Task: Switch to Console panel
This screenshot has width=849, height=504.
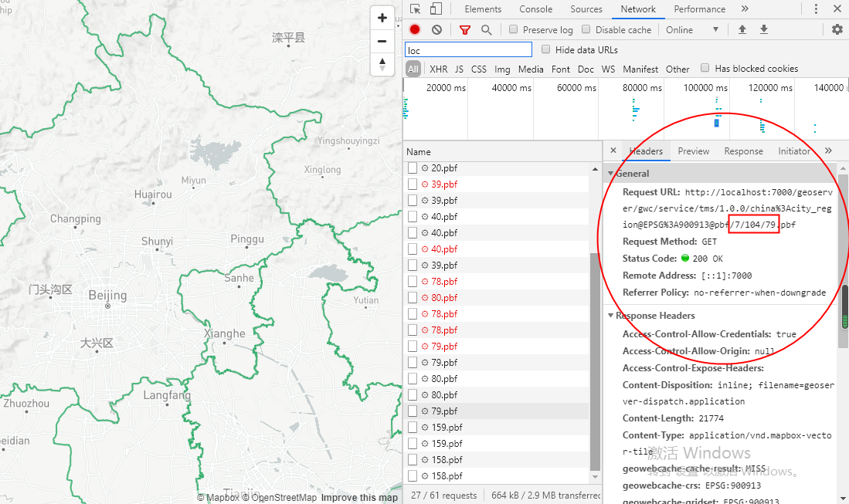Action: tap(536, 9)
